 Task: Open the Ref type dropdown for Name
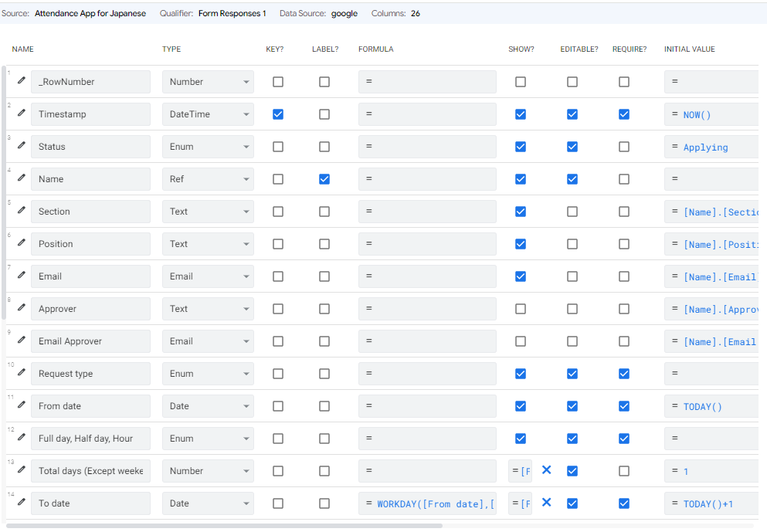coord(208,179)
